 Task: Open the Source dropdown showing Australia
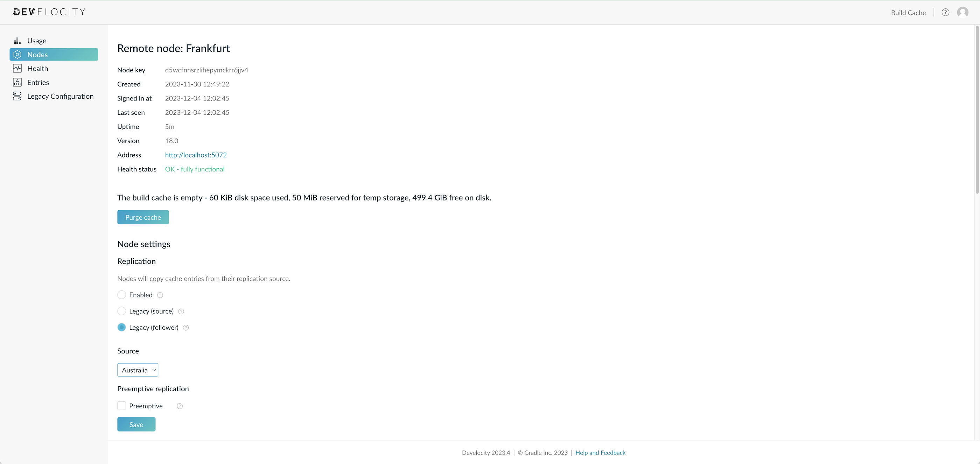tap(137, 370)
